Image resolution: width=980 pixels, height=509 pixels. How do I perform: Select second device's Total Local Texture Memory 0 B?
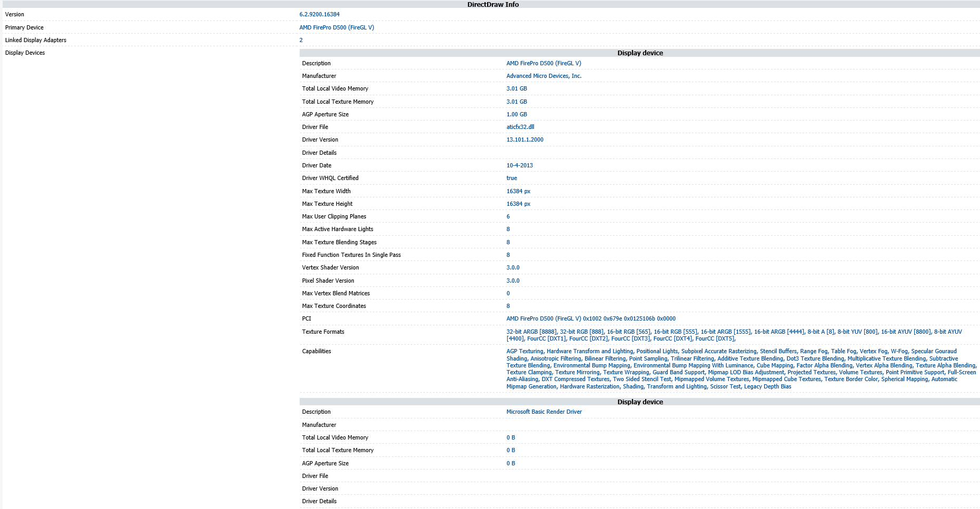click(x=511, y=450)
